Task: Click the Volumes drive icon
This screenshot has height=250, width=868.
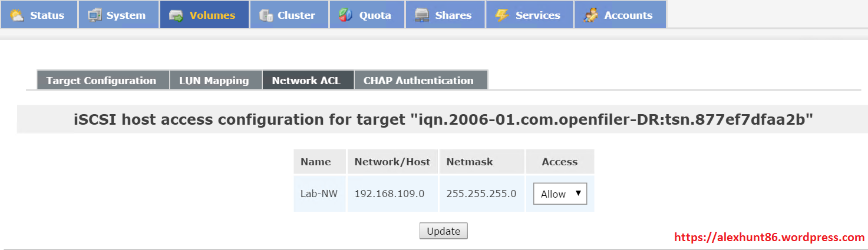Action: click(x=176, y=15)
